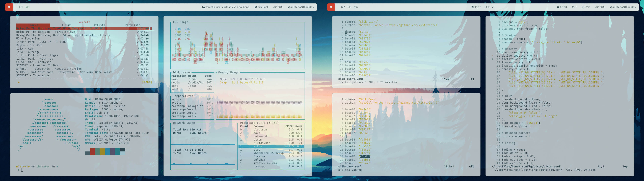Select the Tracks tab in the music library
Image resolution: width=644 pixels, height=181 pixels.
(33, 25)
